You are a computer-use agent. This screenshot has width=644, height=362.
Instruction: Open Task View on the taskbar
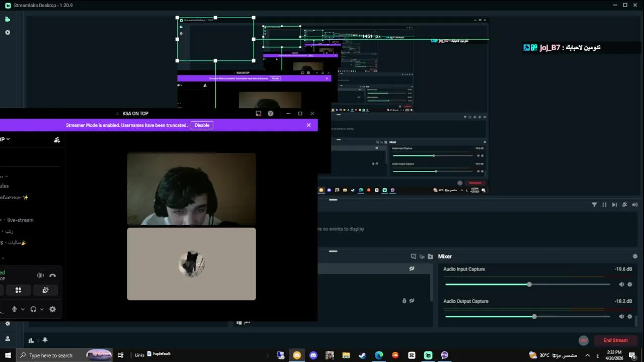pyautogui.click(x=120, y=355)
